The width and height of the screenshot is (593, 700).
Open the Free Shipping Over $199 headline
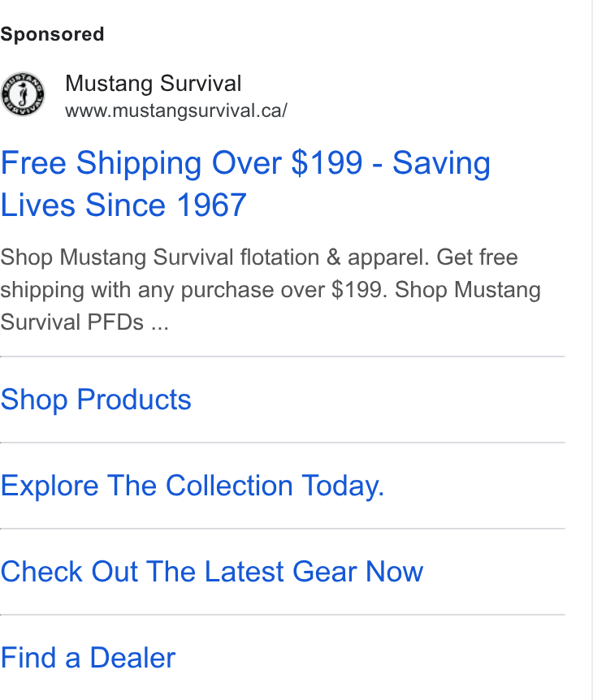tap(245, 184)
